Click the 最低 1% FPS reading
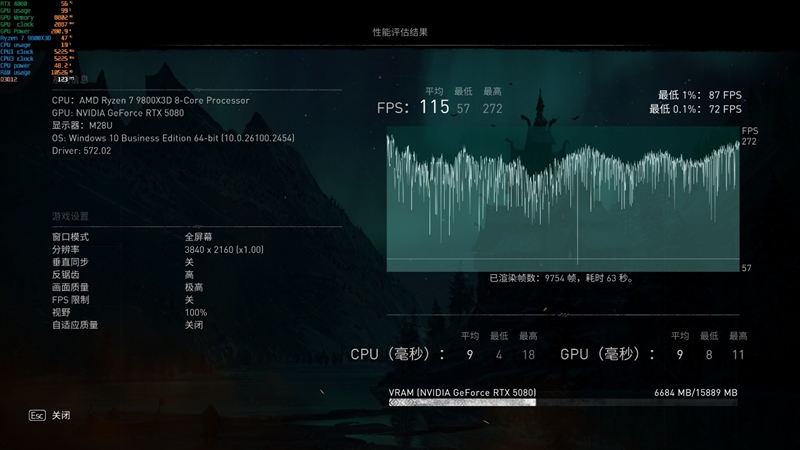Image resolution: width=800 pixels, height=450 pixels. pos(695,94)
